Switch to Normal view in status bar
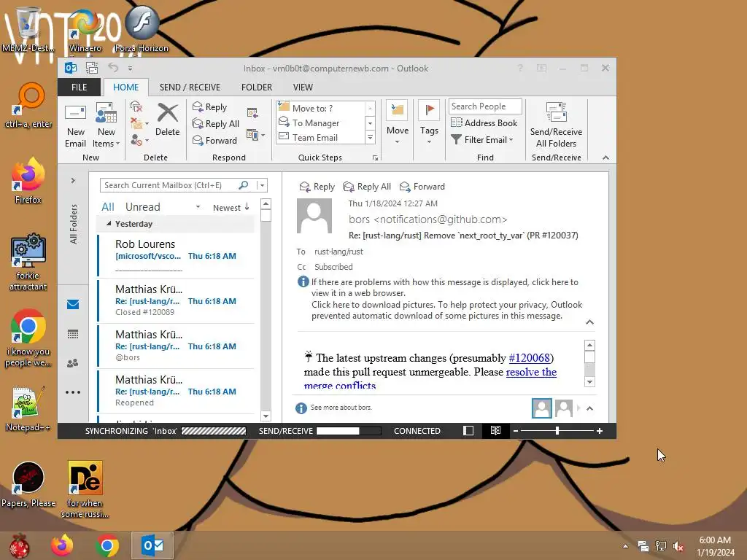The image size is (747, 560). pyautogui.click(x=468, y=431)
